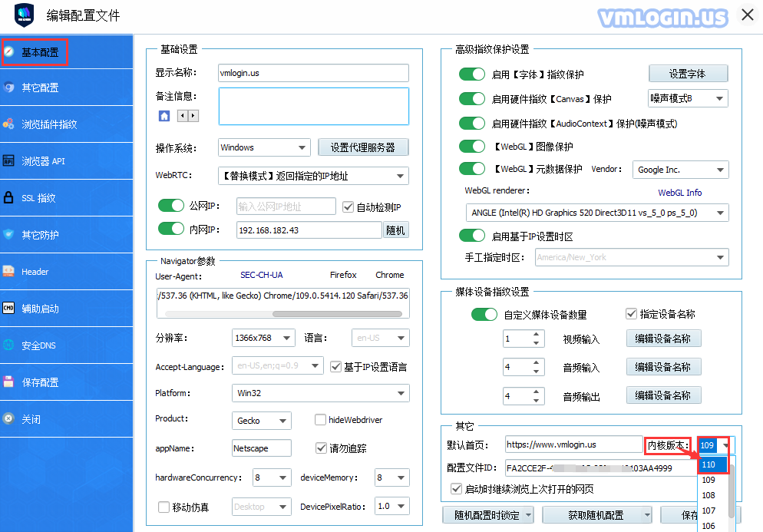Uncheck the 请勿追踪 checkbox
The width and height of the screenshot is (763, 532).
[321, 448]
